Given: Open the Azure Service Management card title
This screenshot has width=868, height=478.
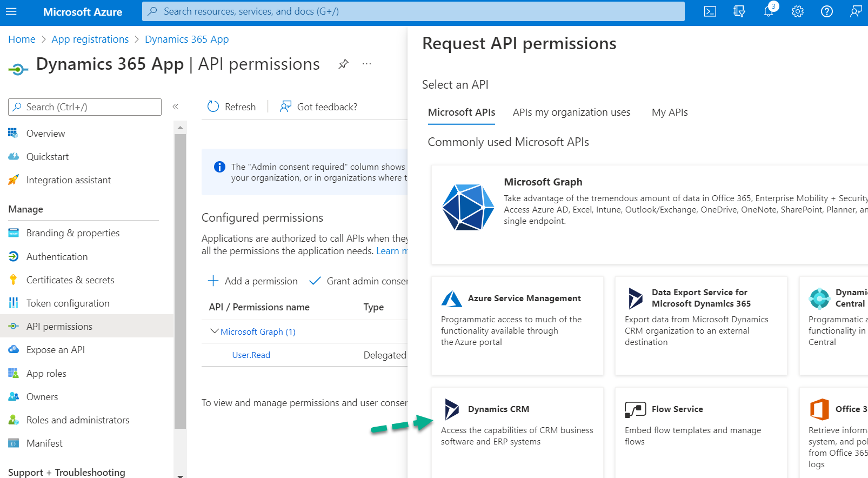Looking at the screenshot, I should coord(524,298).
